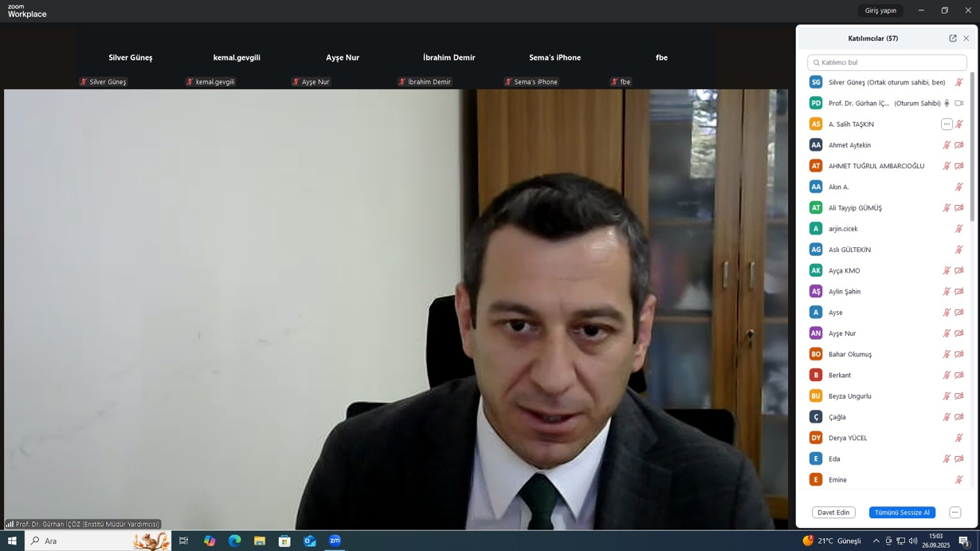
Task: Click the Zoom Workplace logo
Action: [27, 10]
